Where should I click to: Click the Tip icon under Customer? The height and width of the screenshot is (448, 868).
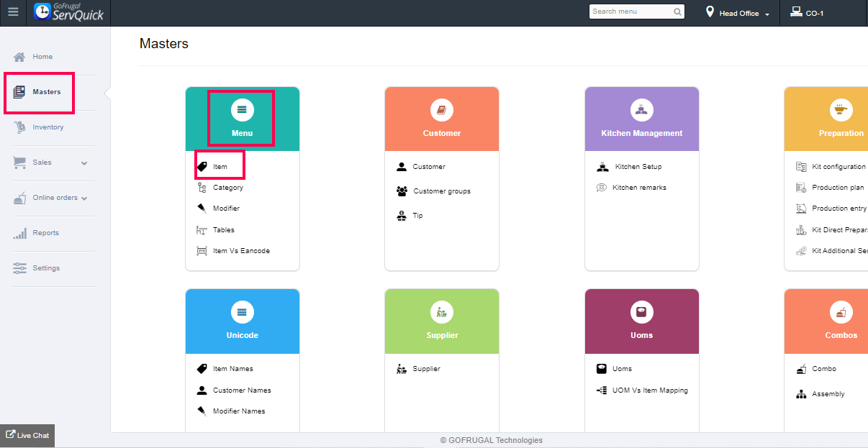tap(402, 216)
